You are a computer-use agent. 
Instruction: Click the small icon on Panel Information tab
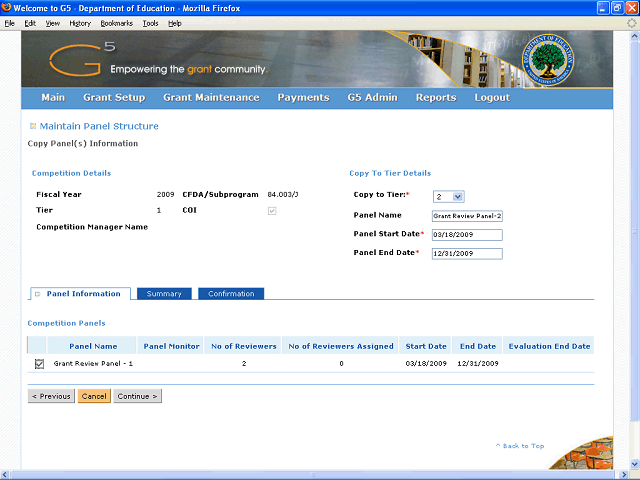click(38, 294)
